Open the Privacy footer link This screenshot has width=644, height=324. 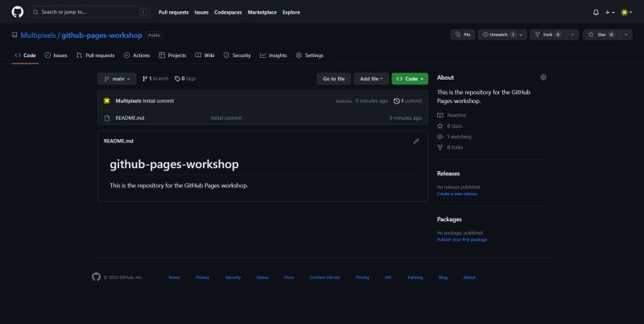[203, 277]
